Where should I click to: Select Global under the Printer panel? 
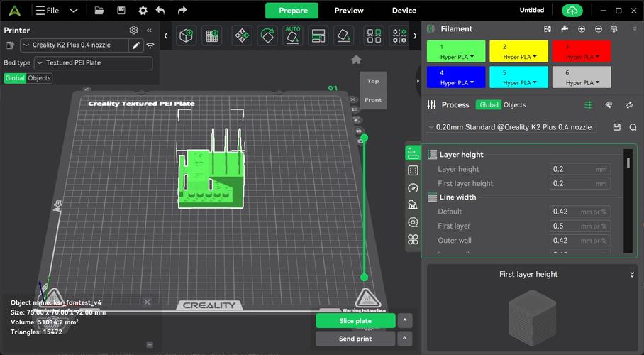(15, 78)
